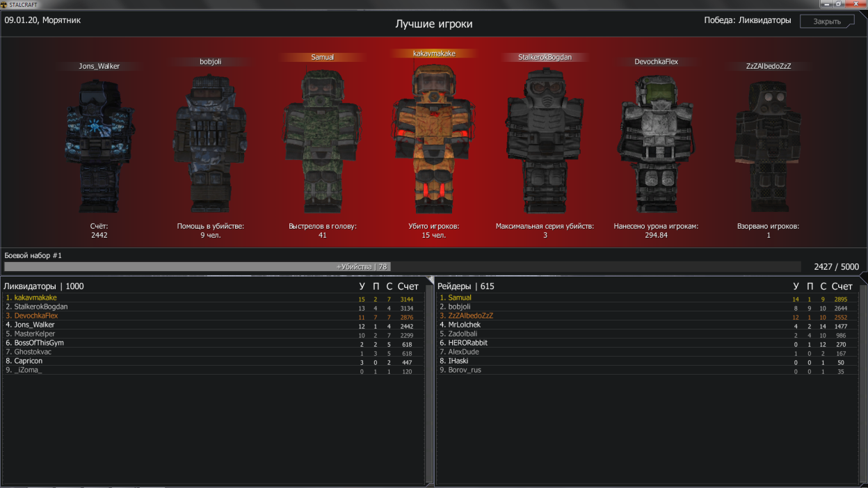Click the Закрыть button

click(827, 21)
